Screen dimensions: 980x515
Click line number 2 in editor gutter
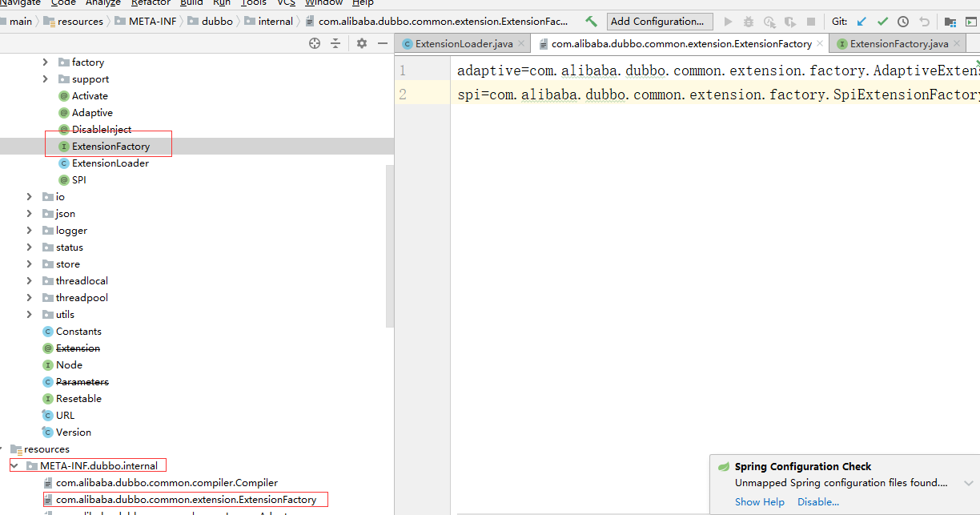(403, 95)
